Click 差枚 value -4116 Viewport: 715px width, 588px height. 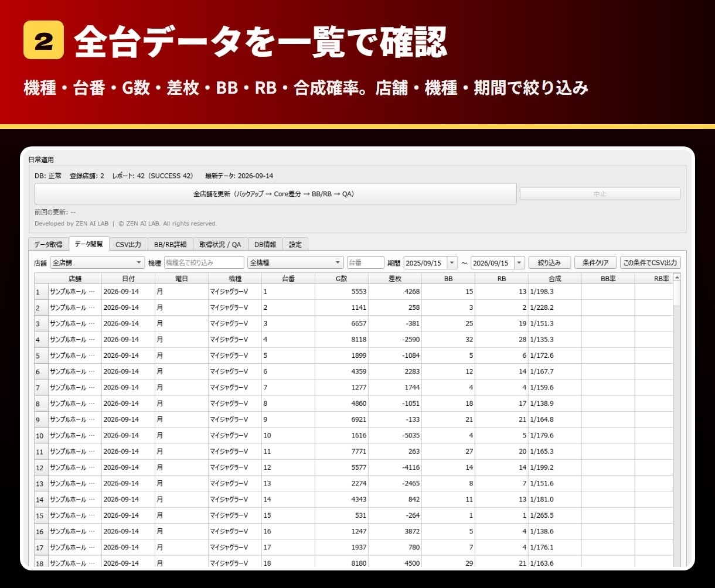point(410,468)
